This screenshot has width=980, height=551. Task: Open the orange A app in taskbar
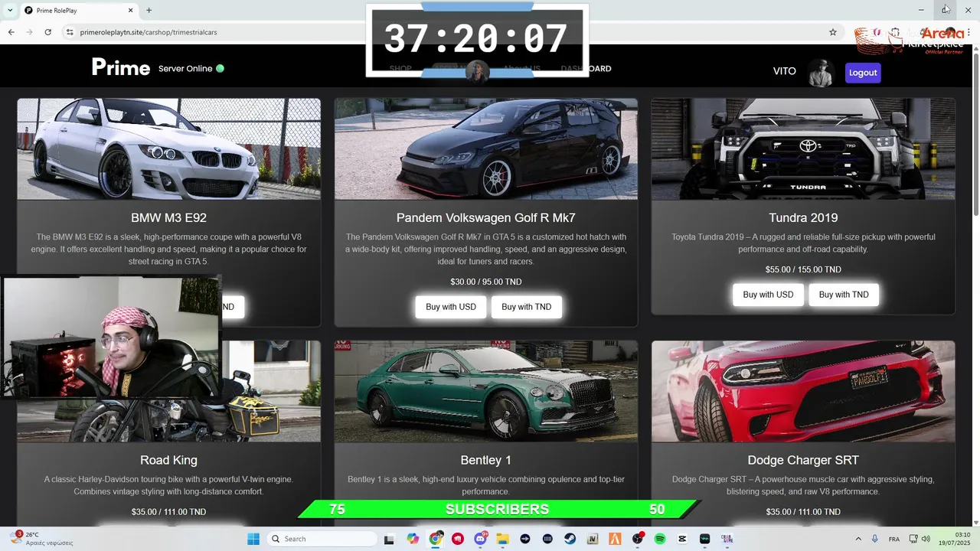tap(615, 539)
